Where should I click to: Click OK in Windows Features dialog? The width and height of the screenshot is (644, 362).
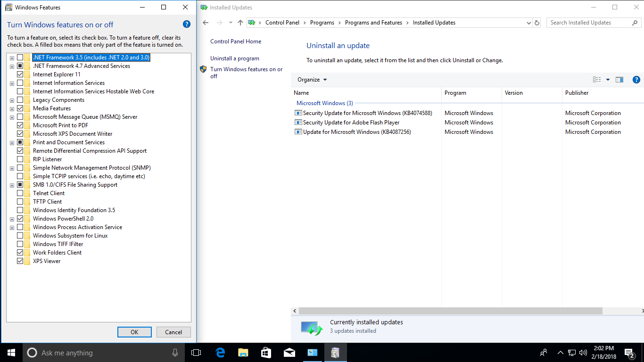point(134,332)
